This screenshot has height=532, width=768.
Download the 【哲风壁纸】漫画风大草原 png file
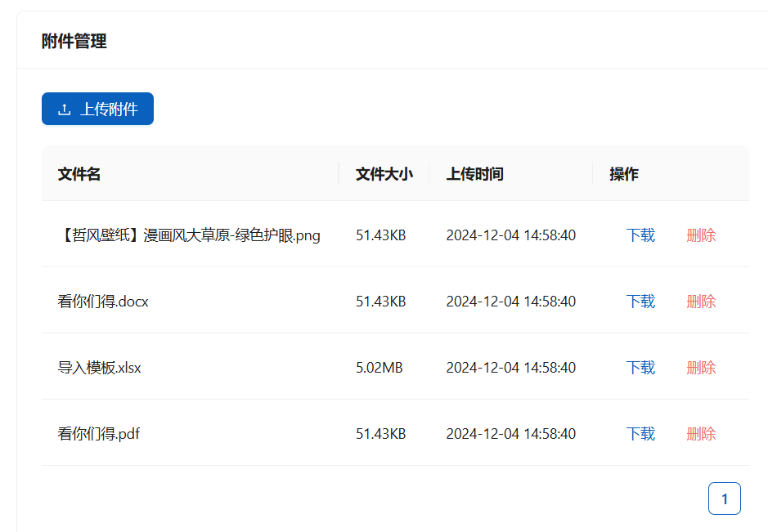coord(640,235)
